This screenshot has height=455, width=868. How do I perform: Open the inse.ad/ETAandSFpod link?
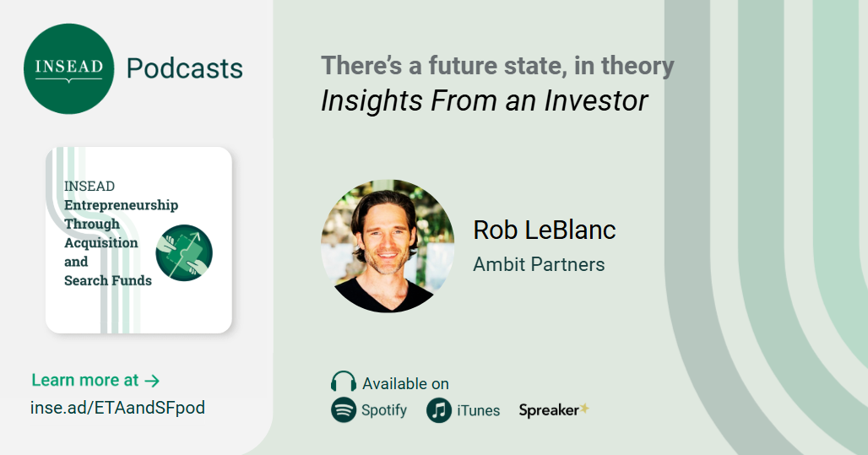pyautogui.click(x=117, y=408)
